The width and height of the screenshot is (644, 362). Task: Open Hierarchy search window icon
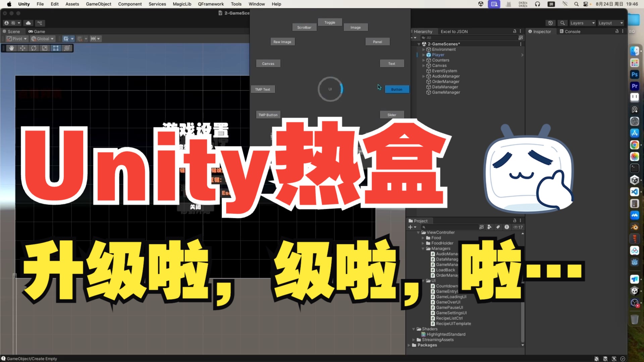521,38
